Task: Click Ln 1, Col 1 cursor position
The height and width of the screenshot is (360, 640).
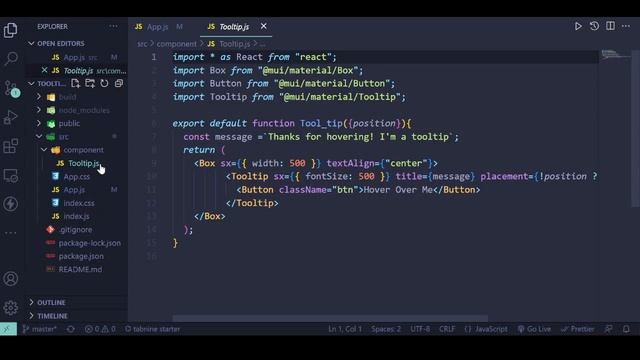Action: pyautogui.click(x=345, y=329)
